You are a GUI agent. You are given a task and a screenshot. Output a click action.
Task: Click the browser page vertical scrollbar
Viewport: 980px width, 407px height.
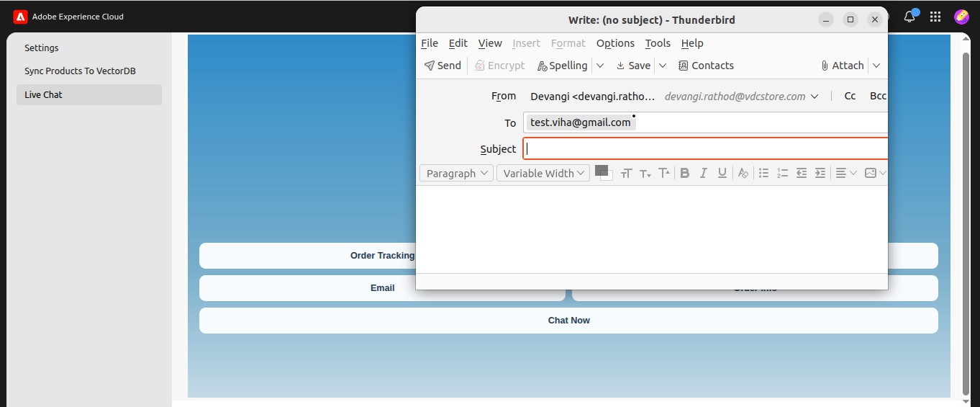(x=966, y=223)
